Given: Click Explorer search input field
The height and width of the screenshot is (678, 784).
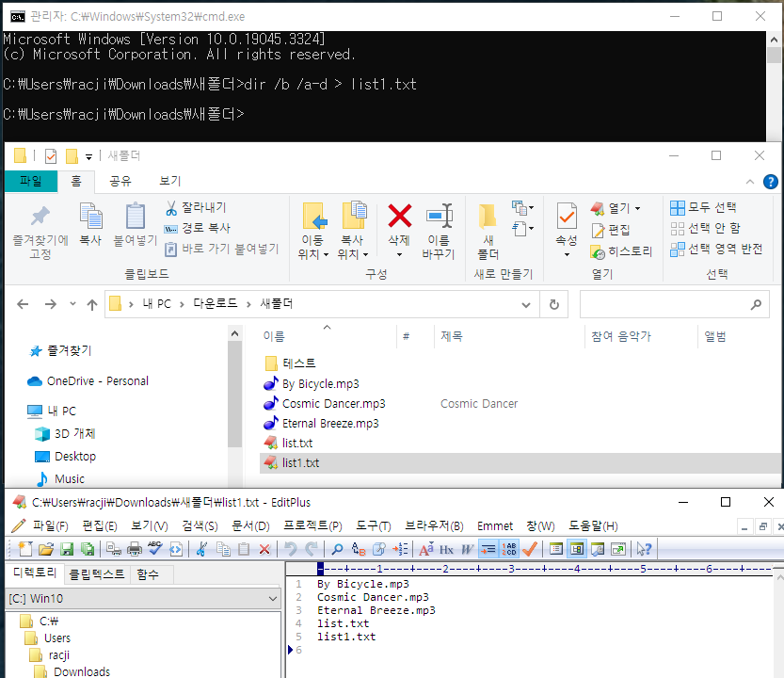Looking at the screenshot, I should pyautogui.click(x=674, y=304).
